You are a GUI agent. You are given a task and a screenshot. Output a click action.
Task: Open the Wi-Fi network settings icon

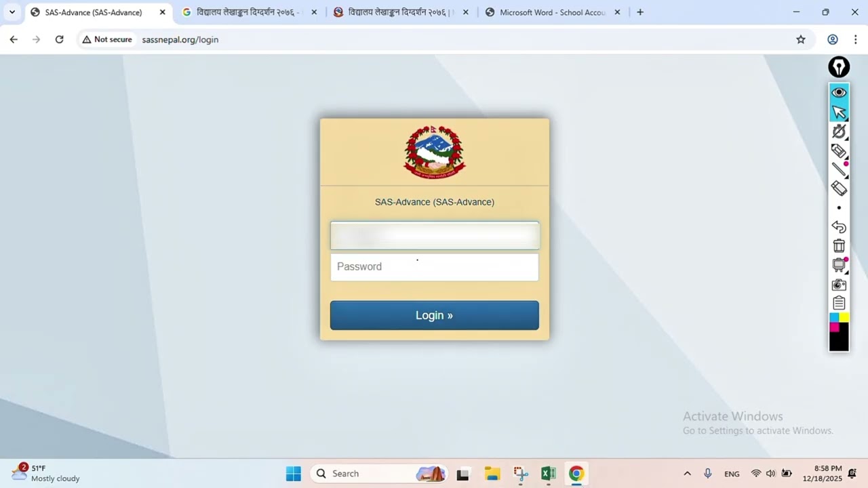coord(756,474)
